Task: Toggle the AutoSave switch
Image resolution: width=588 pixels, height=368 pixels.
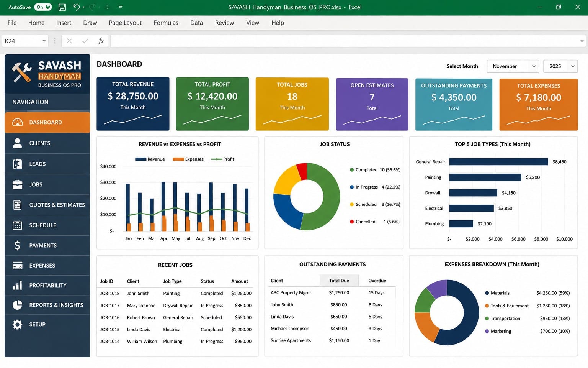Action: (x=43, y=7)
